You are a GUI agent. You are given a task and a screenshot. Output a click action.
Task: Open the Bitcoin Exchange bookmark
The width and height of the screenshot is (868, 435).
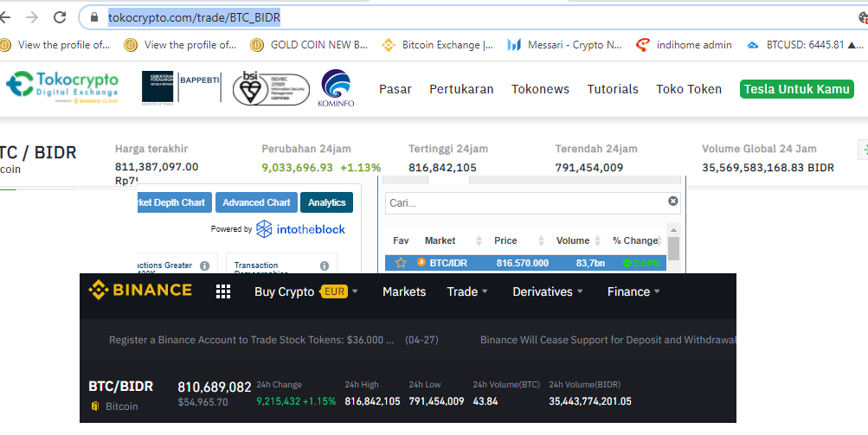437,45
